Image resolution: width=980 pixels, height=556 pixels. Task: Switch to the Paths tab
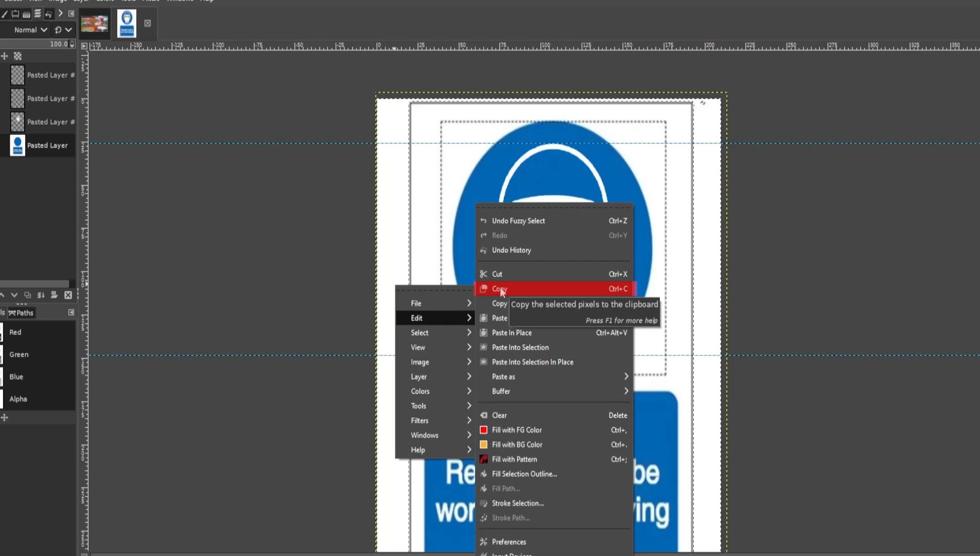click(21, 313)
